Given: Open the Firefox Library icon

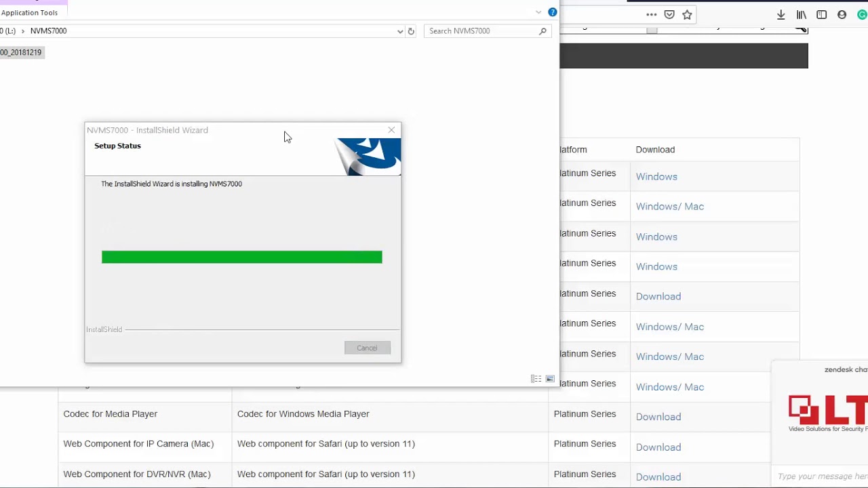Looking at the screenshot, I should (802, 14).
